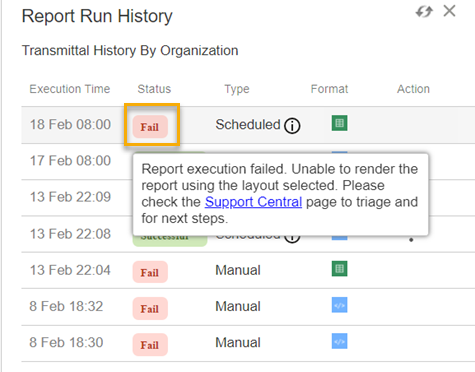Image resolution: width=475 pixels, height=372 pixels.
Task: Select the 13 Feb 22:09 execution time
Action: pyautogui.click(x=70, y=197)
